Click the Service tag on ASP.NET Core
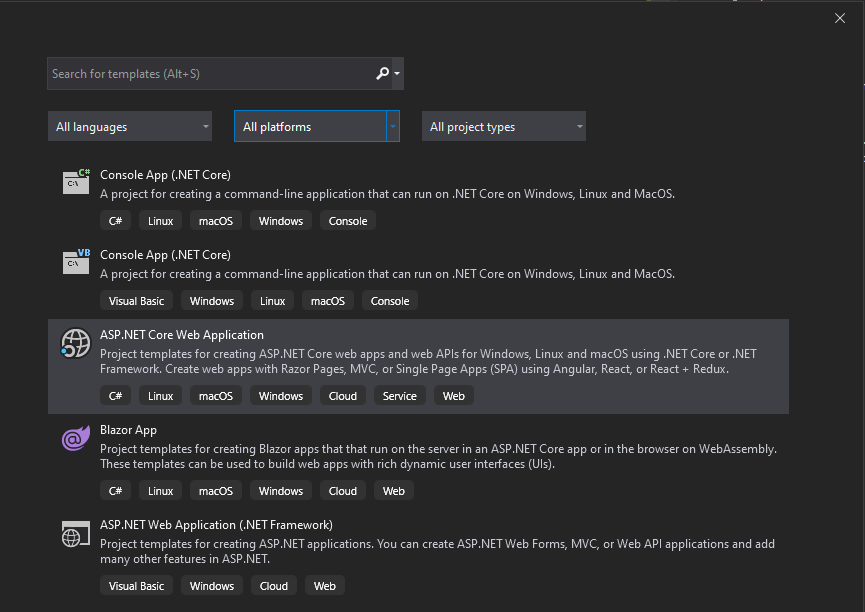This screenshot has height=612, width=865. [399, 396]
